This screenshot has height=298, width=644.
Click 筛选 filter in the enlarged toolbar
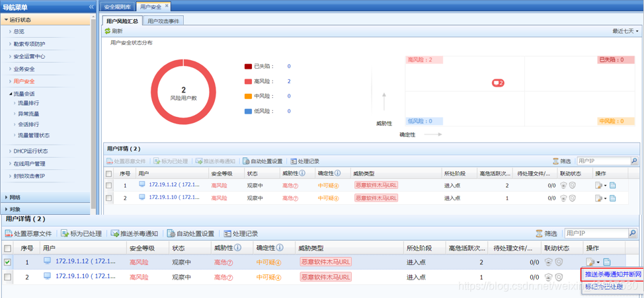click(546, 233)
